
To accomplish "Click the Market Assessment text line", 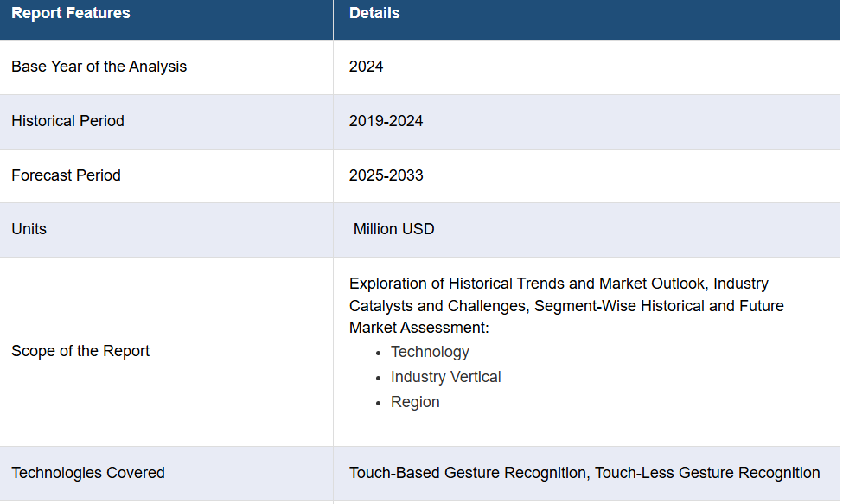I will (418, 329).
